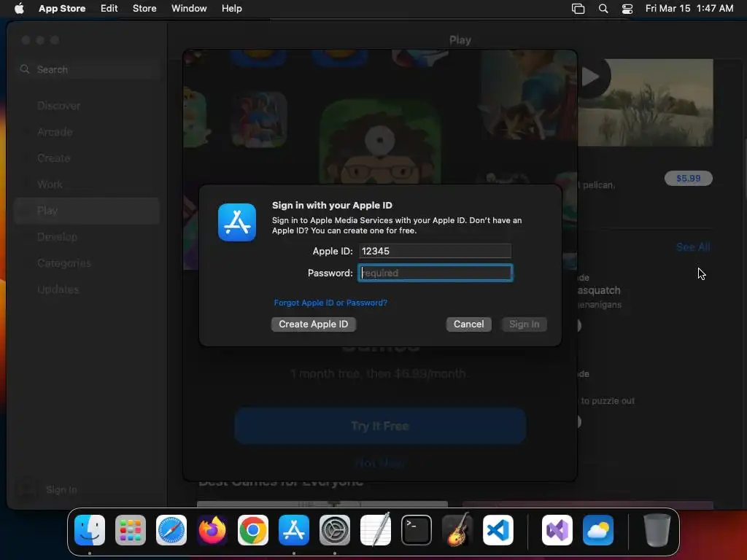
Task: Cancel the sign-in dialog
Action: (469, 324)
